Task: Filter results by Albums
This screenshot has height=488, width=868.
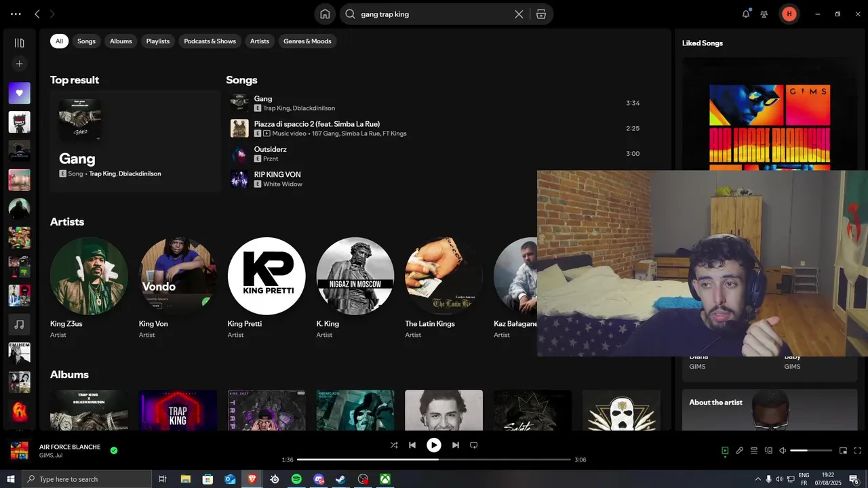Action: point(121,41)
